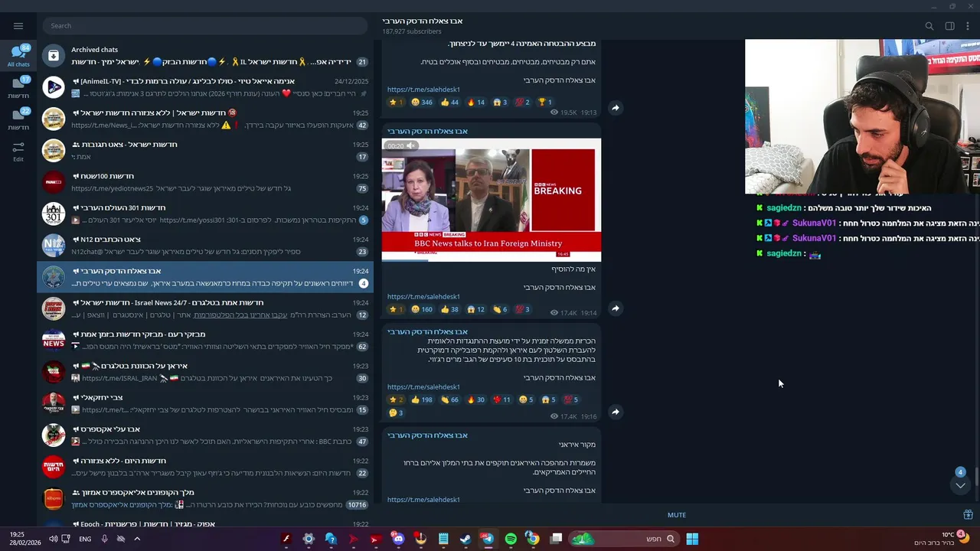The width and height of the screenshot is (980, 551).
Task: Open Windows Task View icon
Action: click(556, 539)
